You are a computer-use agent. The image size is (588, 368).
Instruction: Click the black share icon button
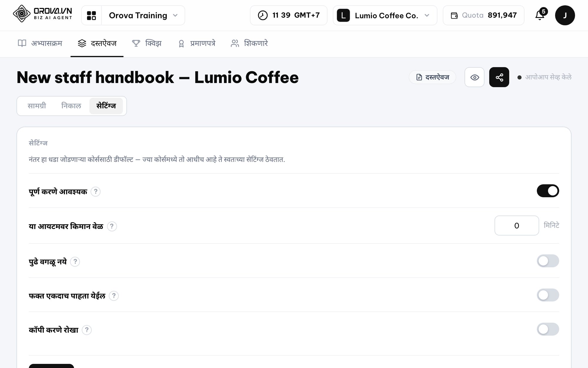(x=499, y=77)
